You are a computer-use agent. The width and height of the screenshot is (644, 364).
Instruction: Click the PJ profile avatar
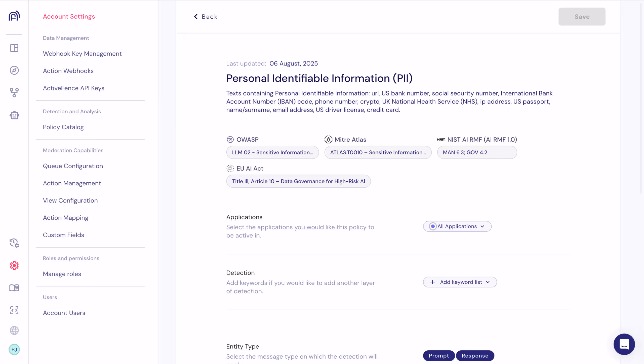tap(14, 350)
